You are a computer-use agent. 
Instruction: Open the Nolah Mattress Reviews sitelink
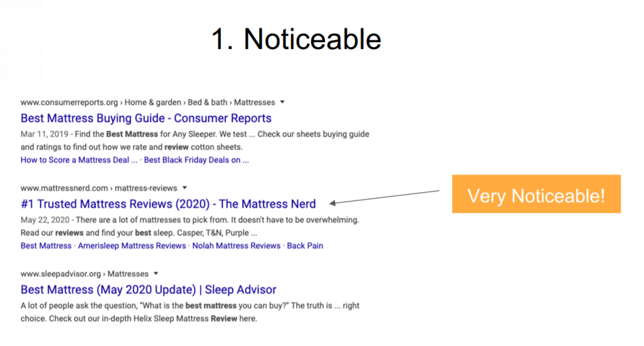tap(236, 246)
